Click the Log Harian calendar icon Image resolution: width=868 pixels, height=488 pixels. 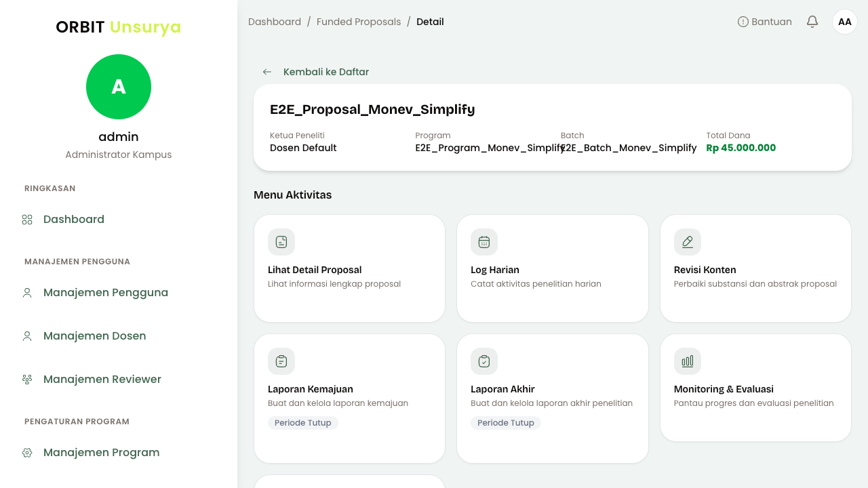click(x=484, y=242)
